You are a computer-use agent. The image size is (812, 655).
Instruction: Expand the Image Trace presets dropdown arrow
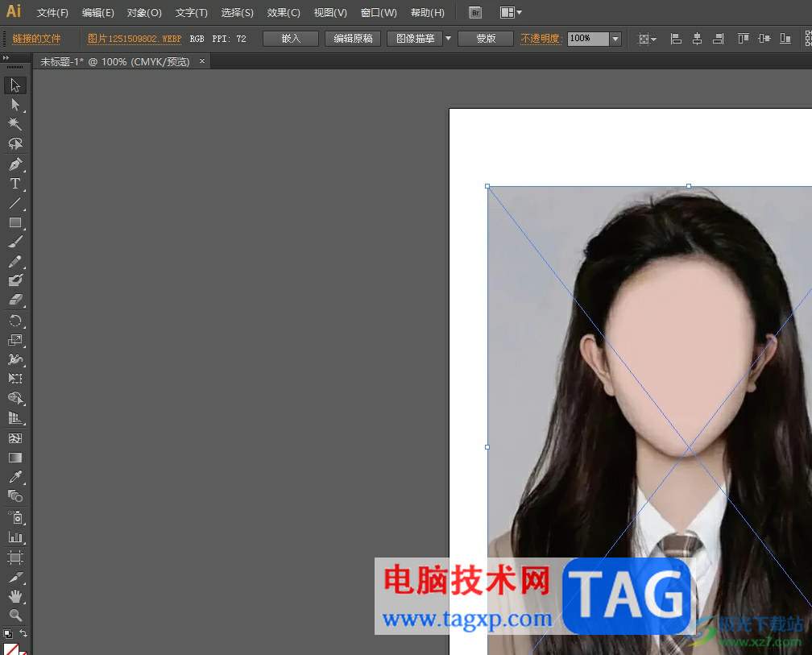pos(449,39)
